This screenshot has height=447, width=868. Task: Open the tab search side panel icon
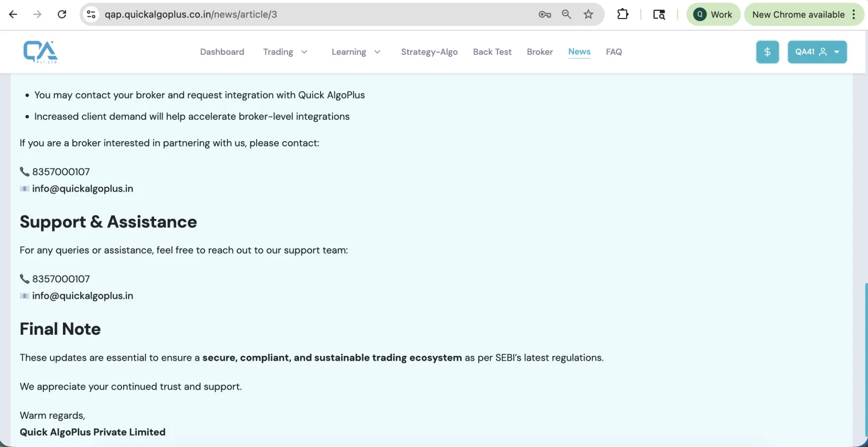point(659,15)
